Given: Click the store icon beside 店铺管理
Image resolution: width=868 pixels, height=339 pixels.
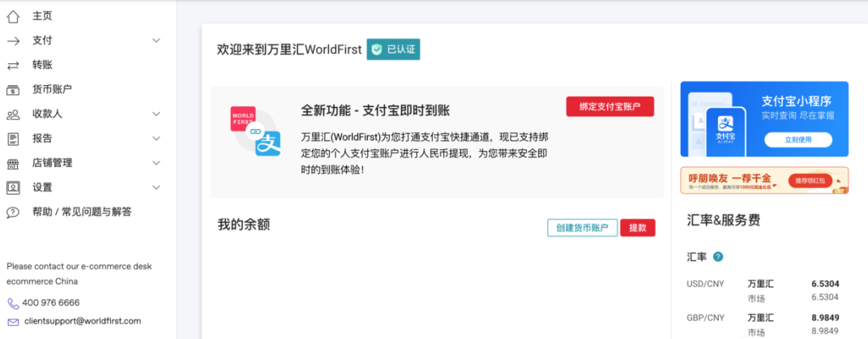Looking at the screenshot, I should pyautogui.click(x=13, y=163).
